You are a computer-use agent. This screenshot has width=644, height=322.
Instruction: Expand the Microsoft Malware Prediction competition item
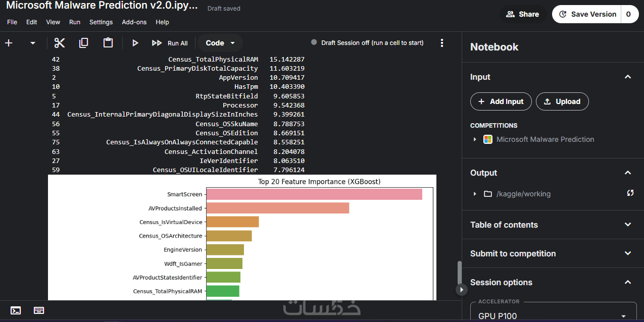point(475,139)
